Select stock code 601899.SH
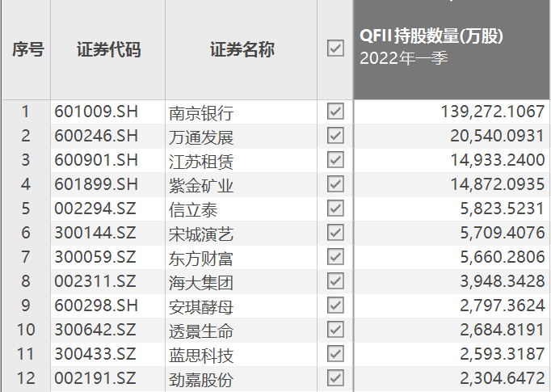Image resolution: width=551 pixels, height=392 pixels. click(x=96, y=184)
